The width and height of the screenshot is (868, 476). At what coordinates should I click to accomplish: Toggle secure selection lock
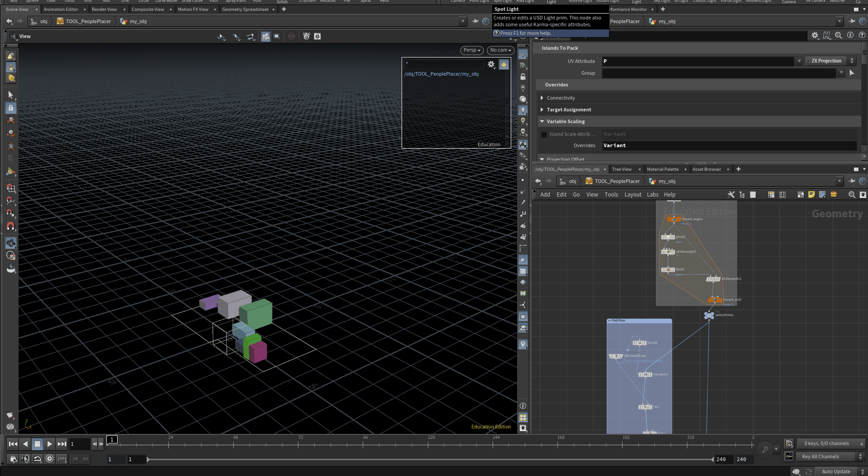(11, 108)
